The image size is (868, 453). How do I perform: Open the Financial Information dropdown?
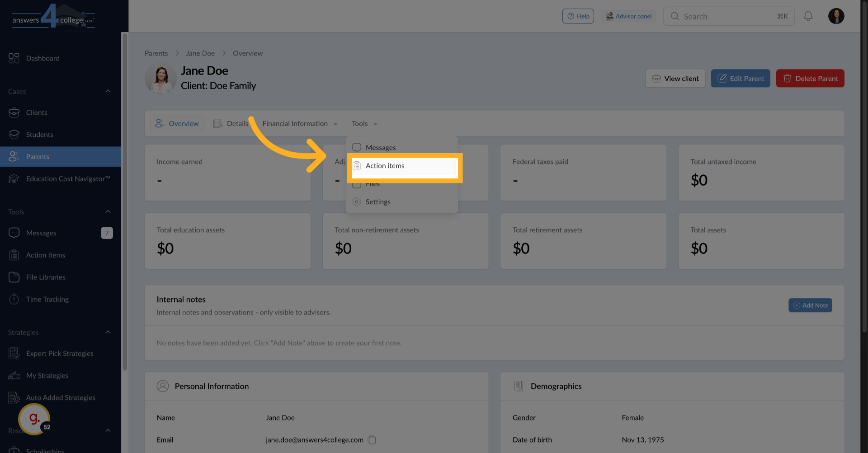300,123
